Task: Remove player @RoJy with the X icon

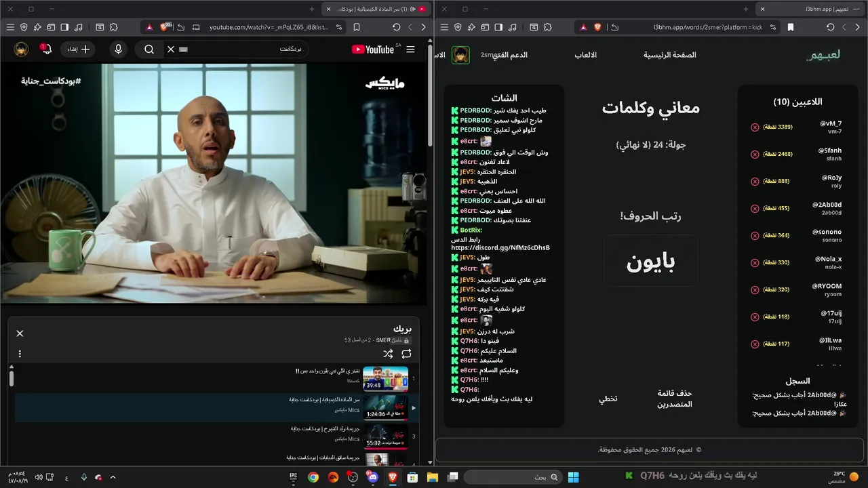Action: [x=755, y=181]
